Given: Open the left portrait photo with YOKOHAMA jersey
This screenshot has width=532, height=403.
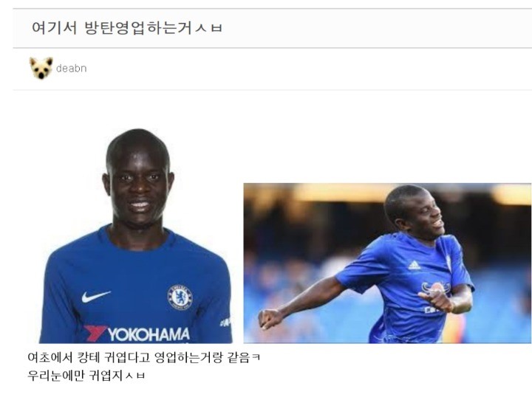Looking at the screenshot, I should 136,236.
